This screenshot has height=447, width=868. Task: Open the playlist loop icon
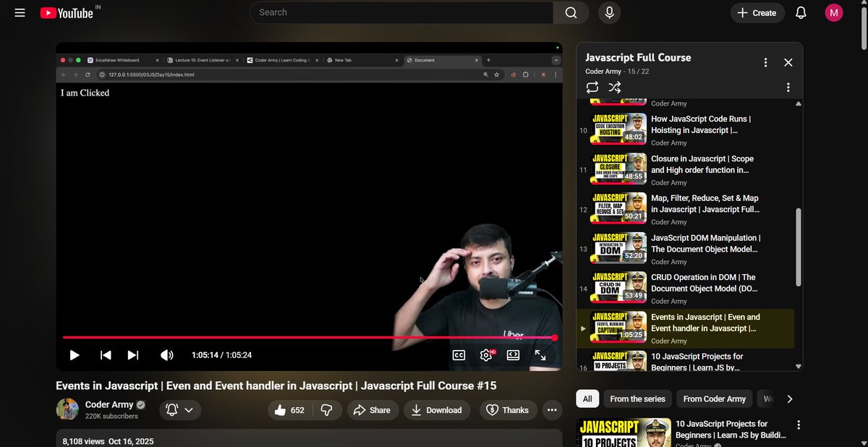(x=592, y=87)
